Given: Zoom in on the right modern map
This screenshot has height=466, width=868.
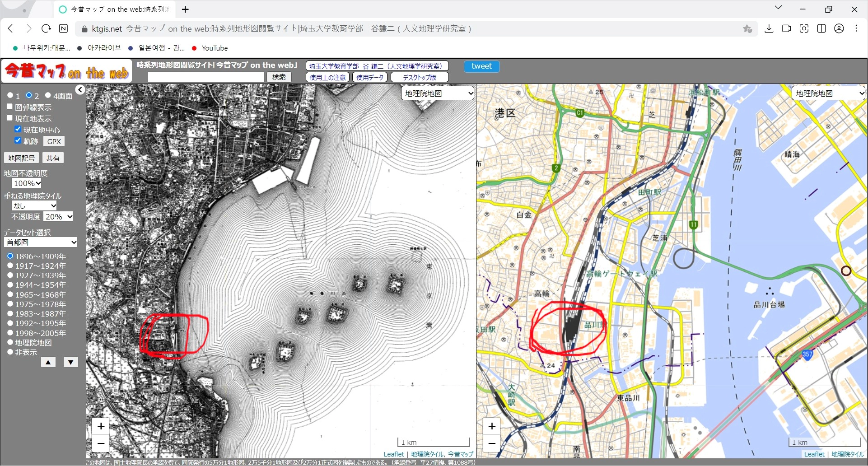Looking at the screenshot, I should coord(492,426).
